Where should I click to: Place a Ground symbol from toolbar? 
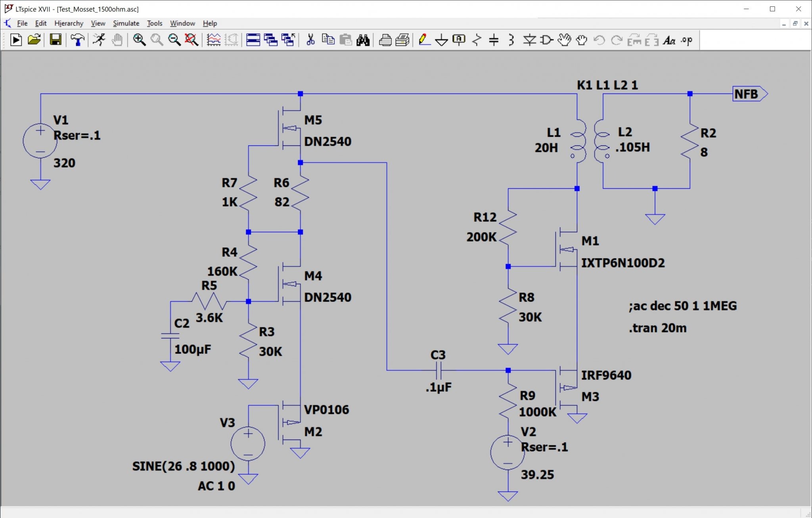click(441, 40)
